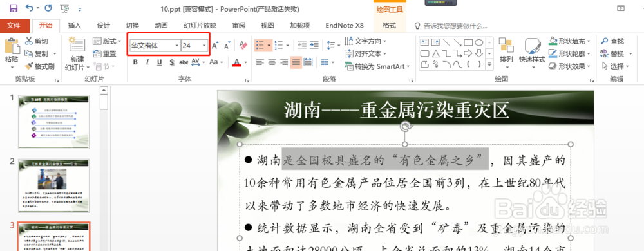This screenshot has width=644, height=251.
Task: Switch to the Insert (插入) tab
Action: point(74,26)
